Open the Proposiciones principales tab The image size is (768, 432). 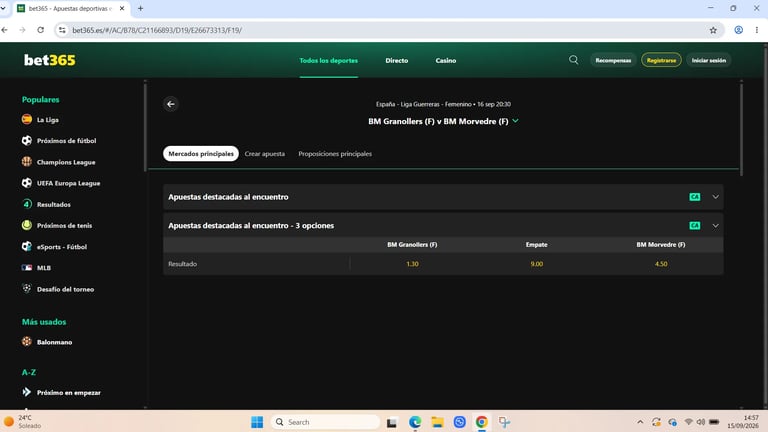click(x=335, y=153)
